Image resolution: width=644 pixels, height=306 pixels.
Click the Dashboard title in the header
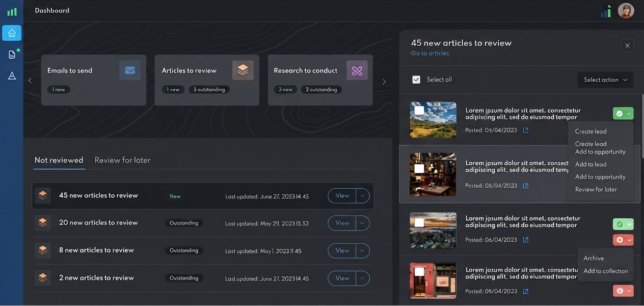(52, 10)
